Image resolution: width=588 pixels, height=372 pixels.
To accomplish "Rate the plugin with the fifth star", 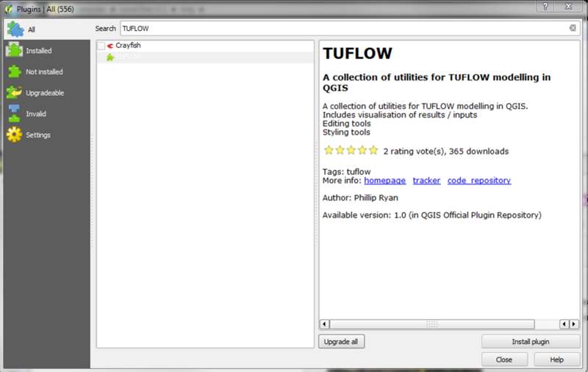I will 373,151.
